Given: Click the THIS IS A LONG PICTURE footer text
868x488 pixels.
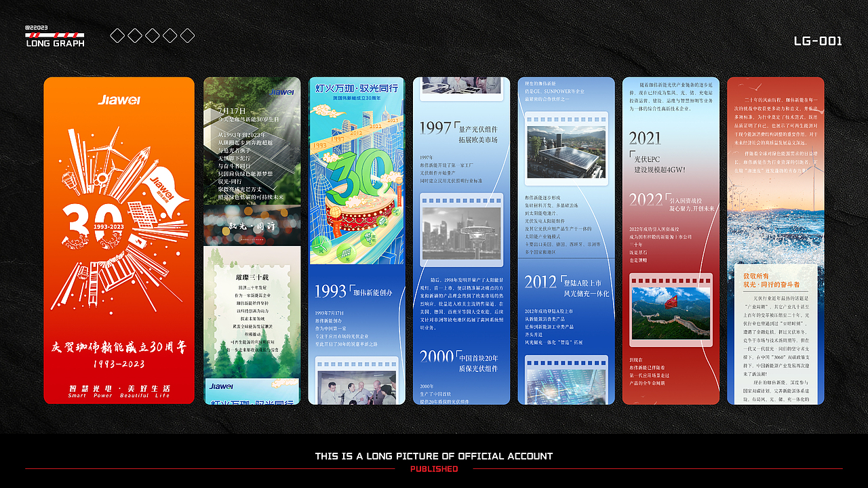Looking at the screenshot, I should point(434,456).
